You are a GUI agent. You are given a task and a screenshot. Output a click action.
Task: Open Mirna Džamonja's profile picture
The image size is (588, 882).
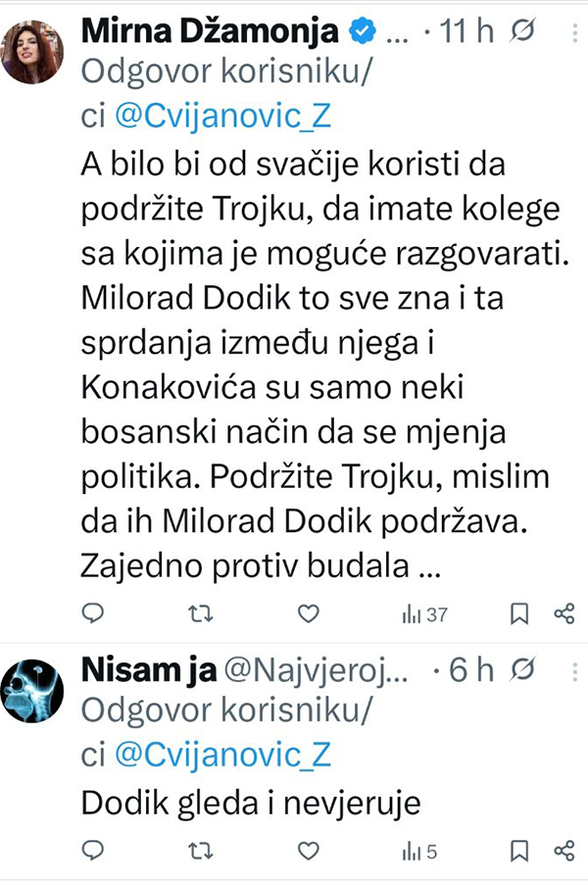point(37,51)
